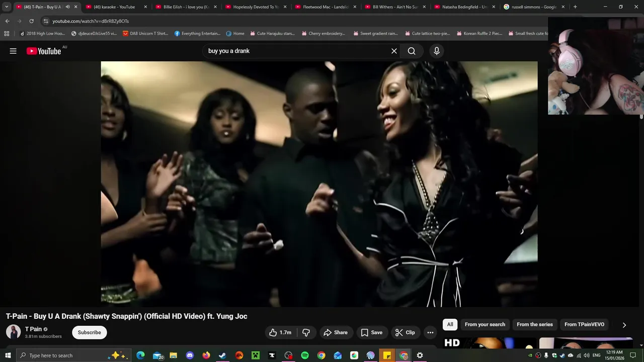
Task: Open the T Pain channel avatar
Action: pos(13,332)
